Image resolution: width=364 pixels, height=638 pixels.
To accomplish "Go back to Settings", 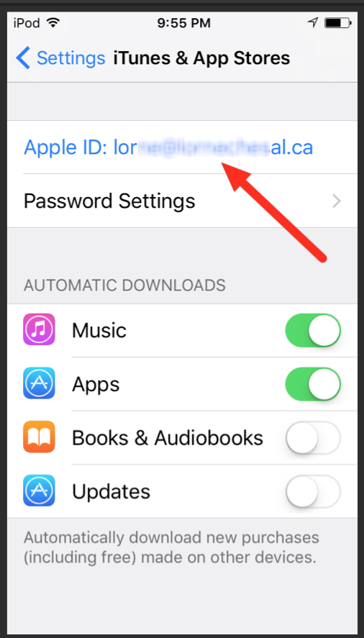I will 60,58.
